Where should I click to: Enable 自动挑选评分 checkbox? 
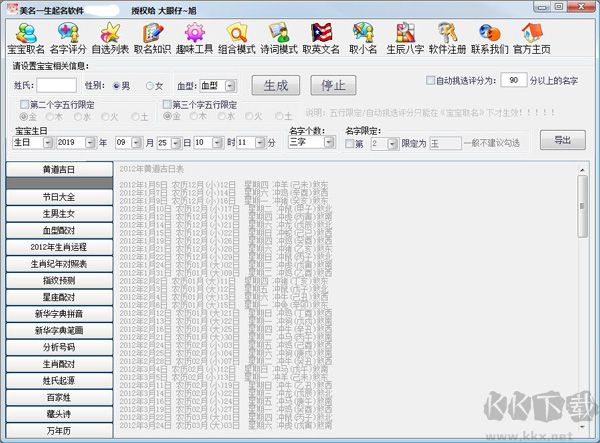430,80
